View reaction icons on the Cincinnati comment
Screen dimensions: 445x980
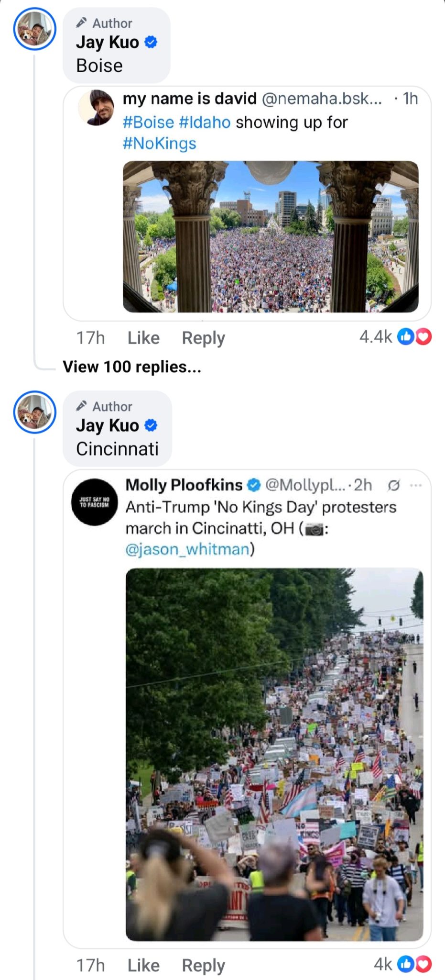pyautogui.click(x=414, y=964)
